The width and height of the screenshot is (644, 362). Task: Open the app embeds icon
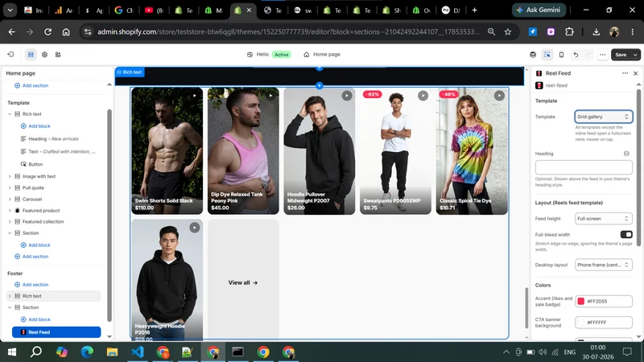point(58,54)
